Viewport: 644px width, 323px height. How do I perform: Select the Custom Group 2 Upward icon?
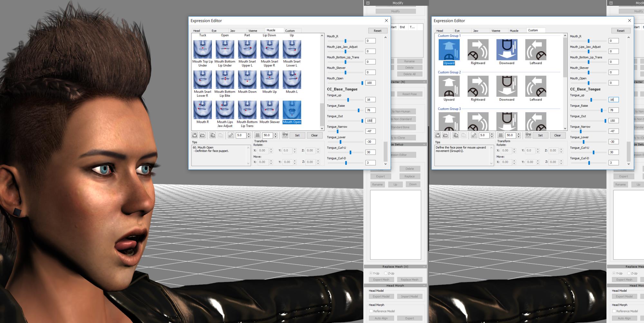pyautogui.click(x=449, y=86)
